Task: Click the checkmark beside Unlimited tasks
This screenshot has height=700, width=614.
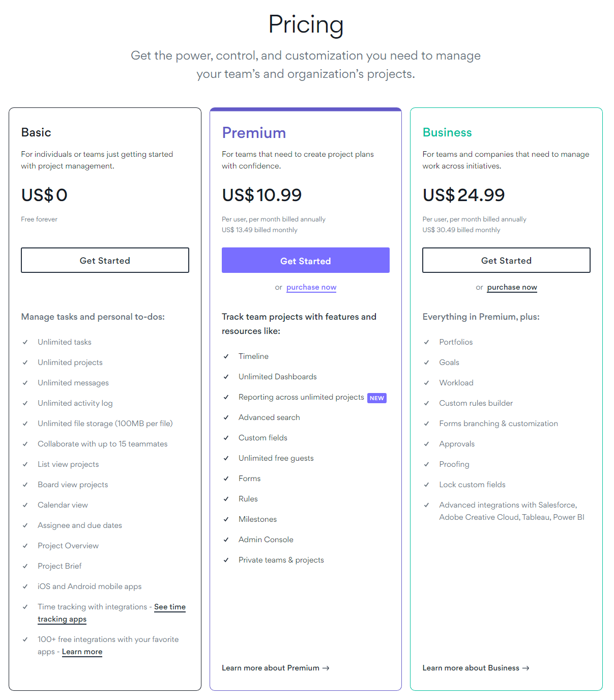Action: click(25, 342)
